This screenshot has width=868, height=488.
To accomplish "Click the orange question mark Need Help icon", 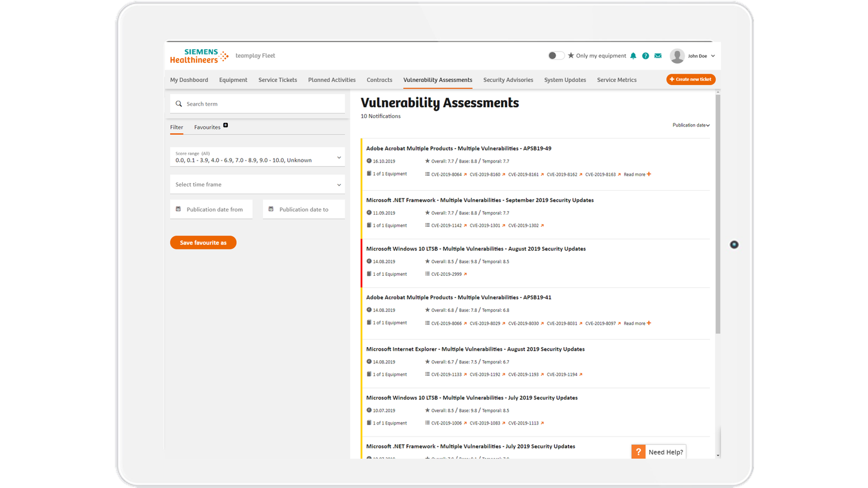I will [638, 452].
